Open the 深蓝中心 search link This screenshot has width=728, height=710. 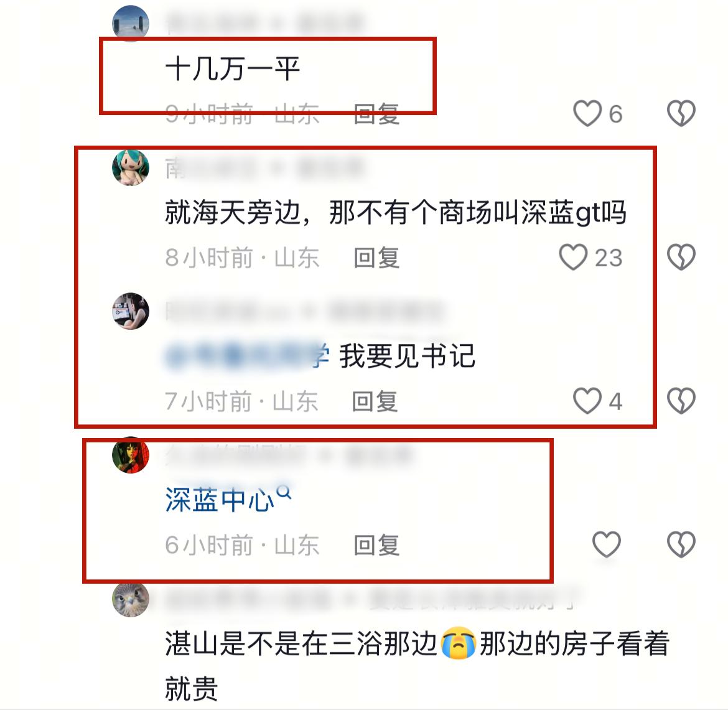pos(228,499)
